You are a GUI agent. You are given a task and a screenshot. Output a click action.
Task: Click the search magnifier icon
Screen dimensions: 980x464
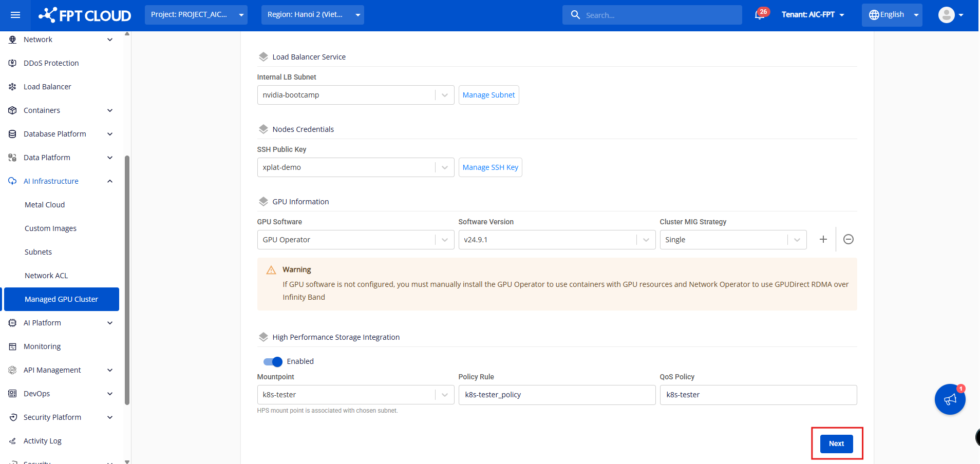point(575,15)
